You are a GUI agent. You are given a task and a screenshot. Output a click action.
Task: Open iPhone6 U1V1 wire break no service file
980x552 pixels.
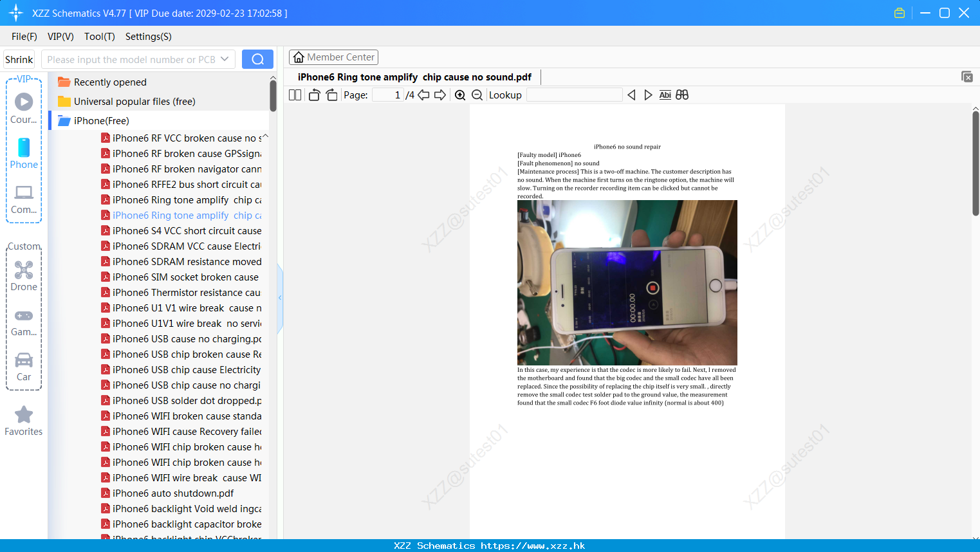tap(181, 324)
